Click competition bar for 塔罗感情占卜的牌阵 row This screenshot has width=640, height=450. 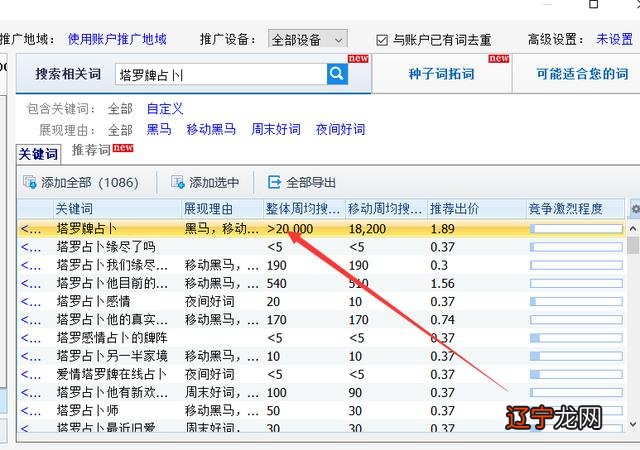pyautogui.click(x=576, y=338)
